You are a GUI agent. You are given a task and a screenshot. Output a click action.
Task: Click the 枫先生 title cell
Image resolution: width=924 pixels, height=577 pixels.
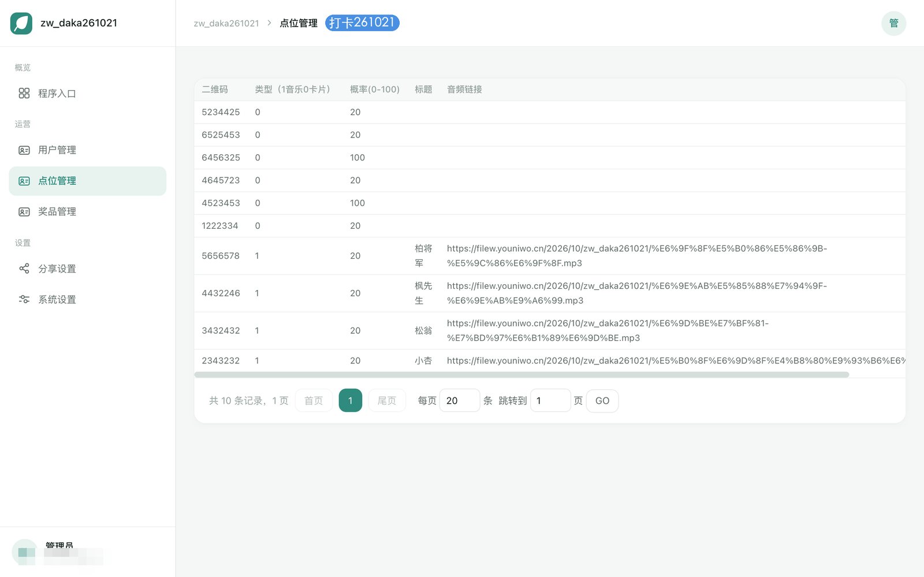tap(423, 293)
